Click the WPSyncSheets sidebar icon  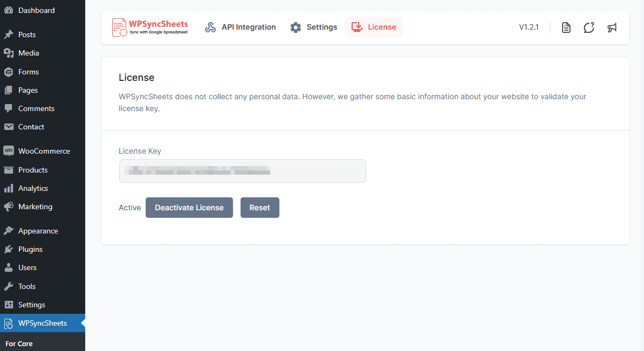coord(8,323)
